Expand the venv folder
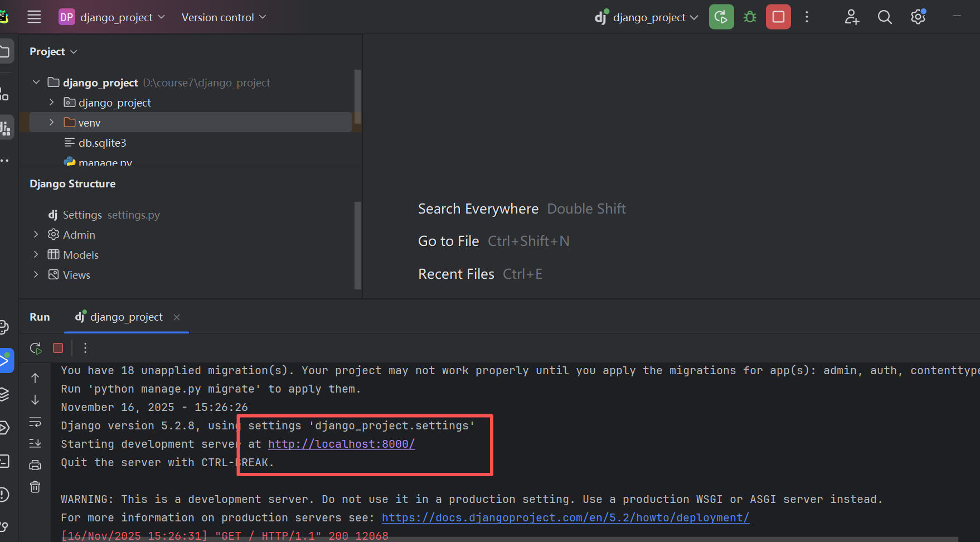The height and width of the screenshot is (542, 980). click(52, 123)
